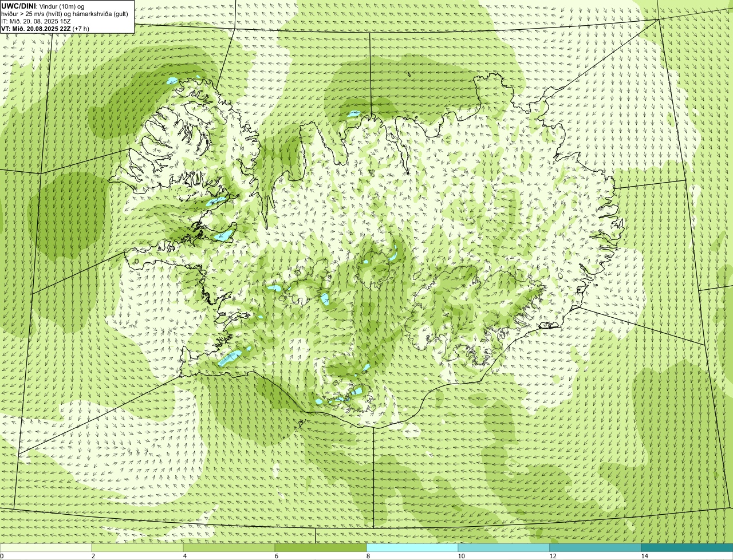Image resolution: width=733 pixels, height=560 pixels.
Task: Click the "UWC/DINI: Vindur (10m) og" title line
Action: (x=43, y=6)
